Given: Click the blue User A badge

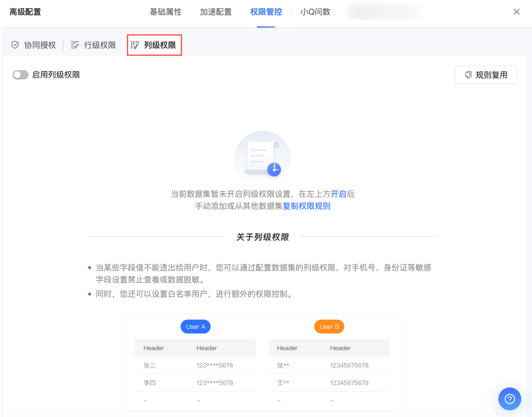Looking at the screenshot, I should click(x=195, y=327).
